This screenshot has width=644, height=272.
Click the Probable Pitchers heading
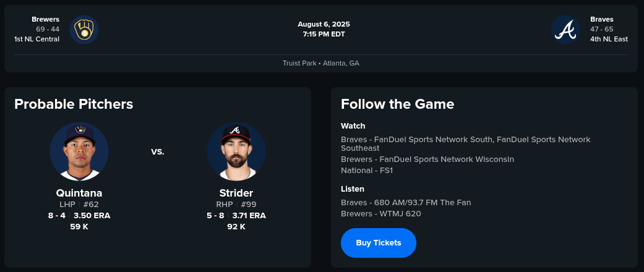(74, 104)
